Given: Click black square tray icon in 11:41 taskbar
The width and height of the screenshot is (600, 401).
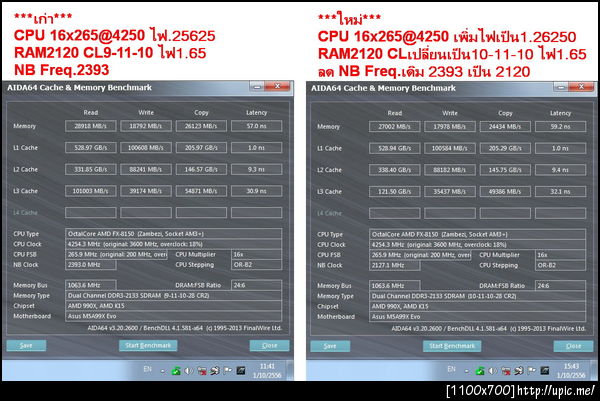Looking at the screenshot, I should pyautogui.click(x=241, y=370).
